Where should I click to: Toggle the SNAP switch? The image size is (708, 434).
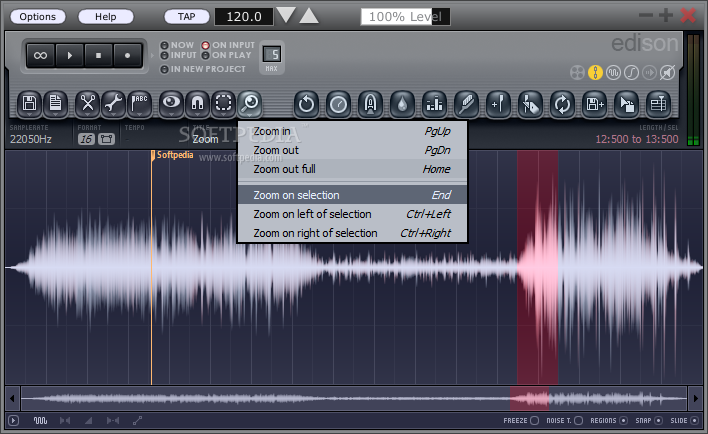[658, 420]
